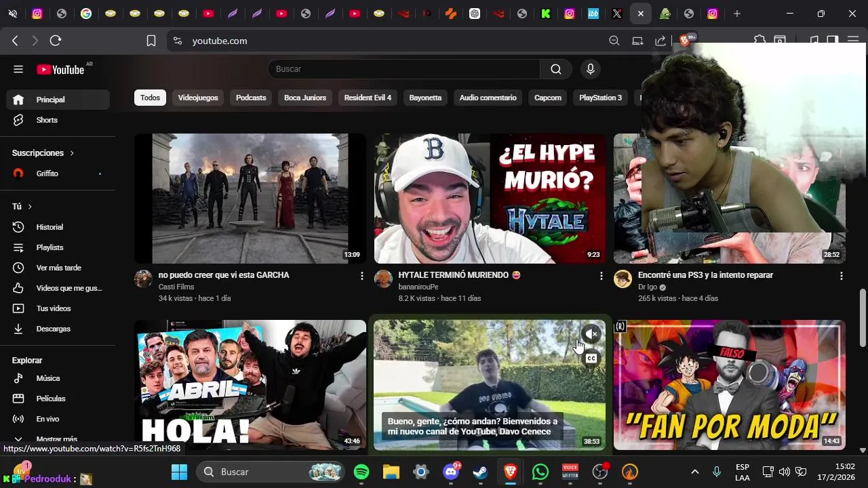Open video 'no puedo creer que vi esta GARCHA'

[x=224, y=275]
